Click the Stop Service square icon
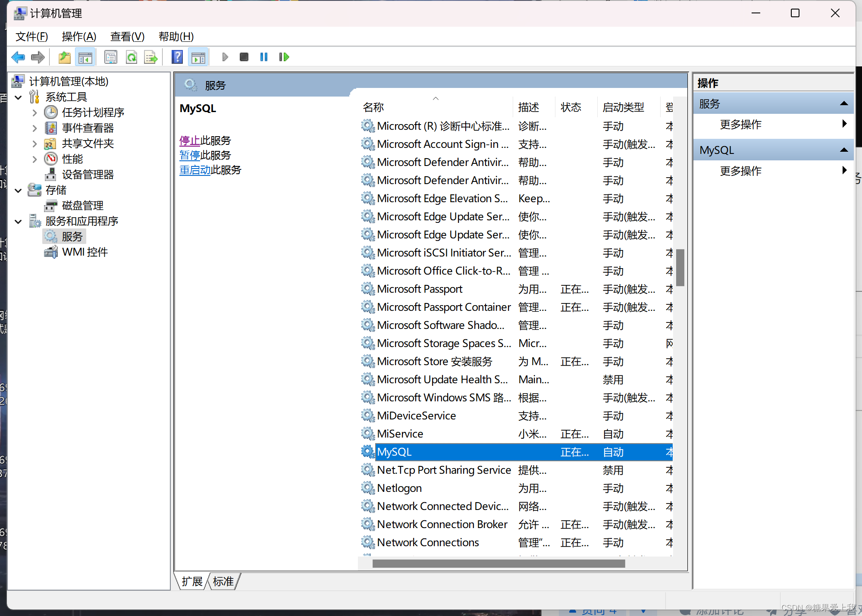862x616 pixels. click(x=244, y=57)
